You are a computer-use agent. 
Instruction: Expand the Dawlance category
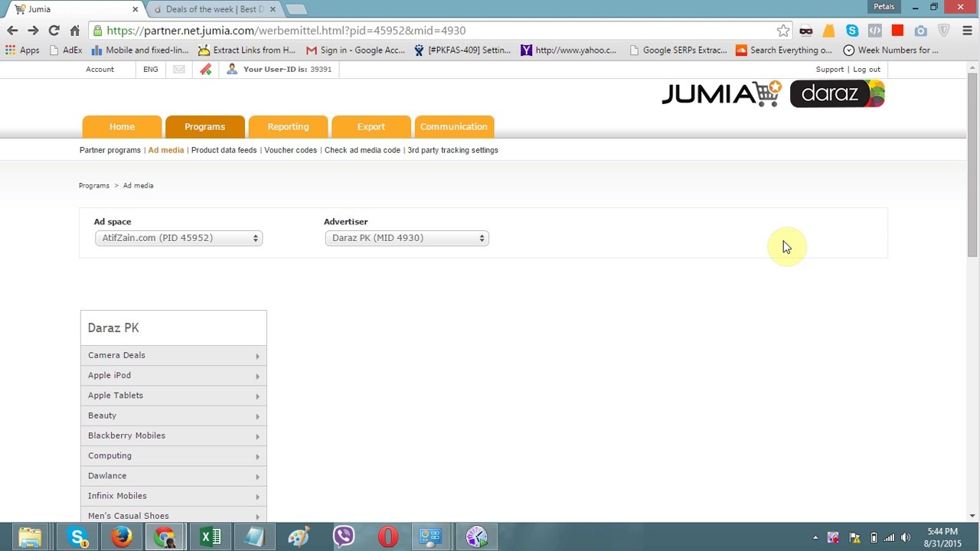174,476
